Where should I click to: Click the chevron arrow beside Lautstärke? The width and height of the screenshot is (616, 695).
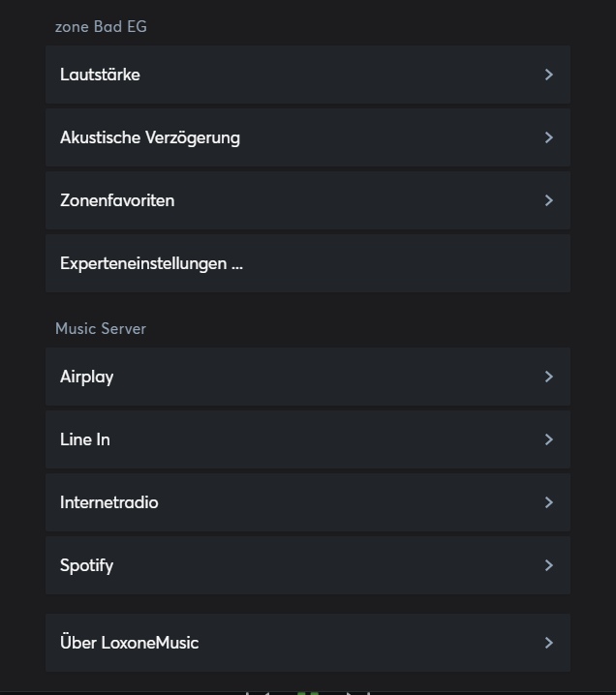tap(548, 75)
